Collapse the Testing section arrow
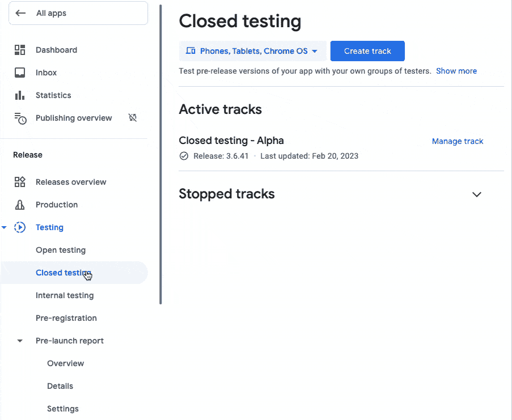Image resolution: width=512 pixels, height=420 pixels. [x=5, y=227]
